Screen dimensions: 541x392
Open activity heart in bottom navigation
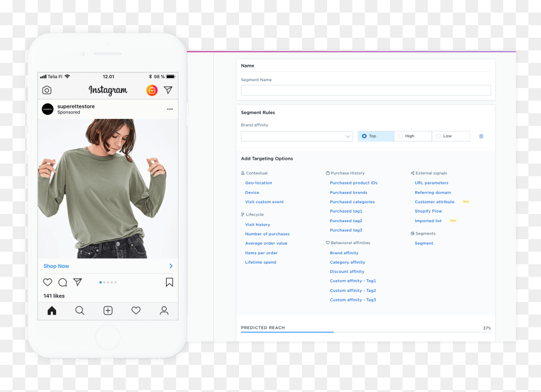(x=136, y=311)
